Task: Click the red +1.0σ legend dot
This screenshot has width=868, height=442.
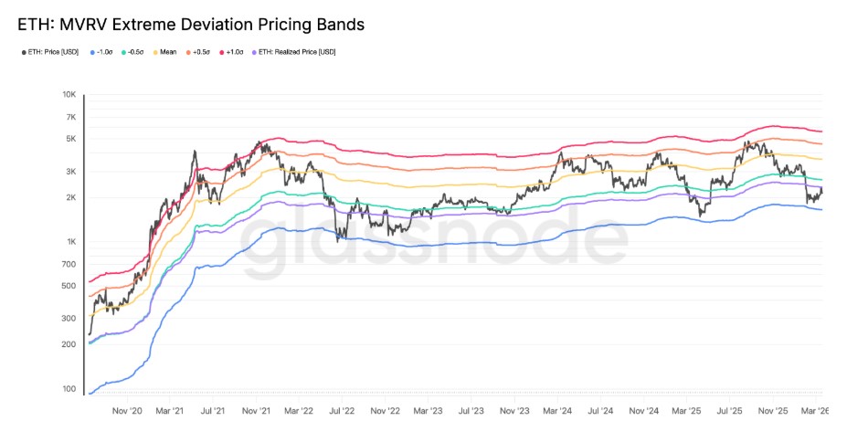Action: (x=219, y=52)
